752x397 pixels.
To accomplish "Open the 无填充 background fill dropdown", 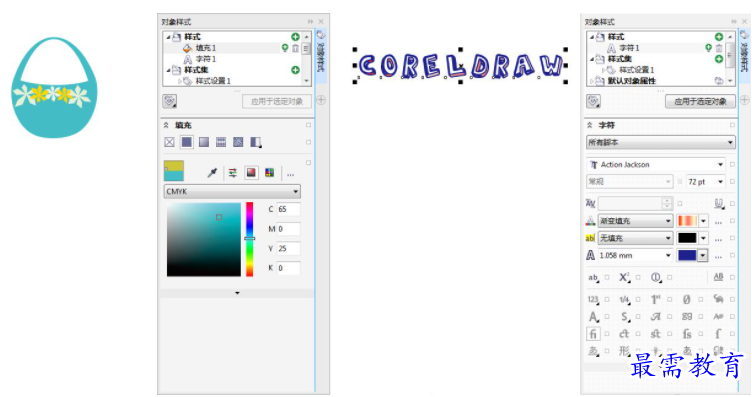I will click(635, 238).
